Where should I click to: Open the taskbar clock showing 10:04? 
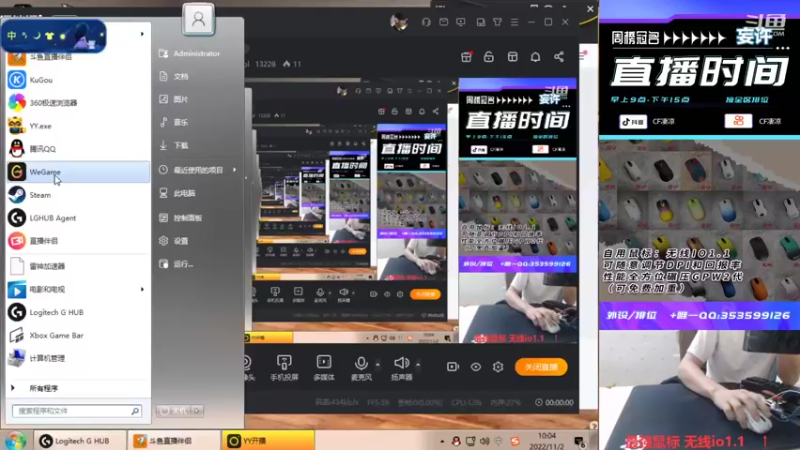pyautogui.click(x=546, y=441)
